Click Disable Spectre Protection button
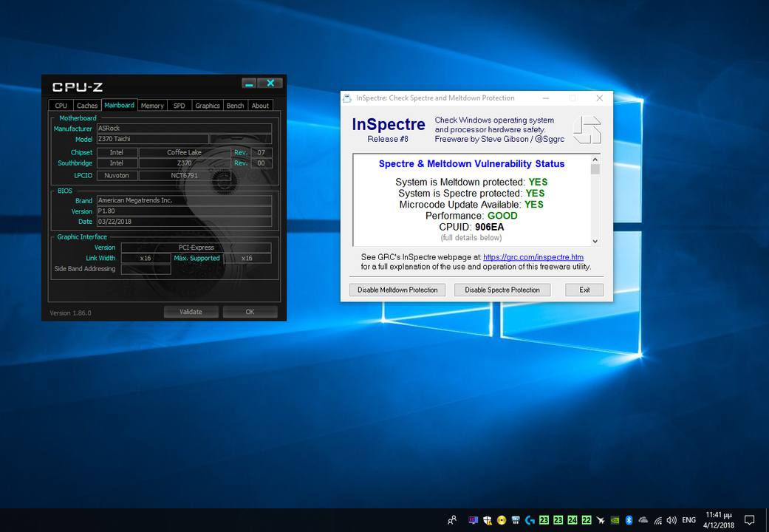769x532 pixels. click(x=502, y=290)
